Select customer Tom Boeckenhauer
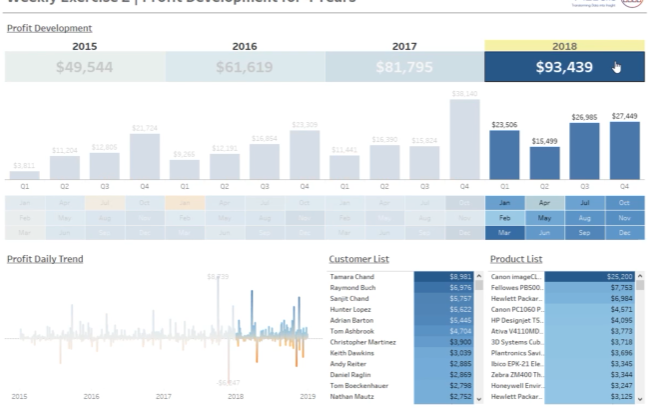 (401, 386)
